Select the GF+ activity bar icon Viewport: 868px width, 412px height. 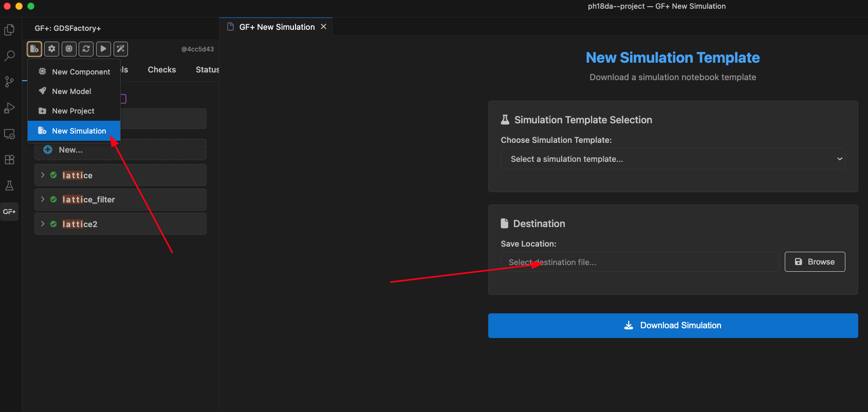pyautogui.click(x=9, y=212)
